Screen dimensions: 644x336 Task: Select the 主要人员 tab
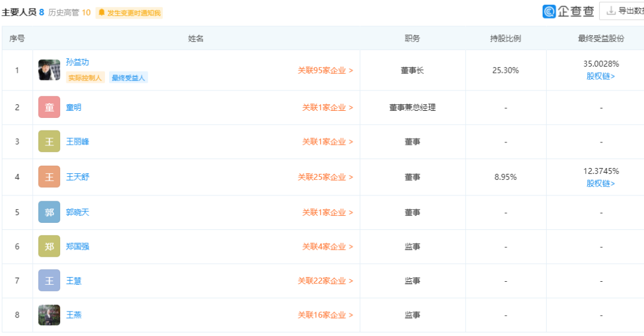click(23, 13)
